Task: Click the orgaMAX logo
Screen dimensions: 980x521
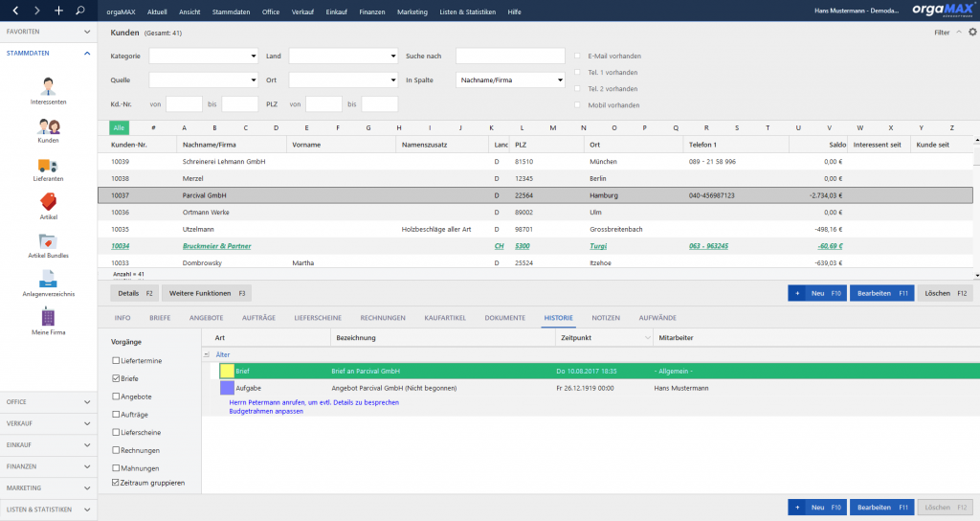Action: coord(943,10)
